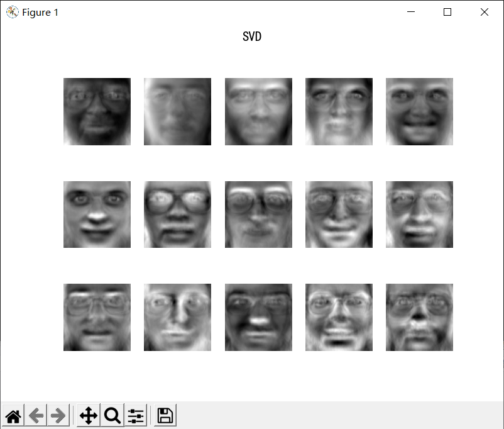Screen dimensions: 504x429
Task: Click the first face in middle row
Action: 97,214
